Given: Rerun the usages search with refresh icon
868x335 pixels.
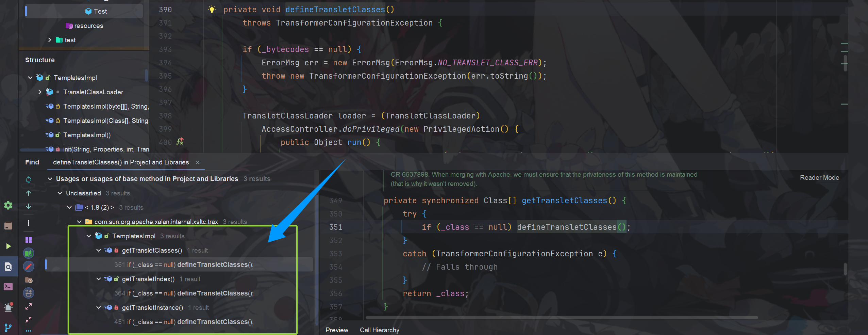Looking at the screenshot, I should (x=29, y=179).
